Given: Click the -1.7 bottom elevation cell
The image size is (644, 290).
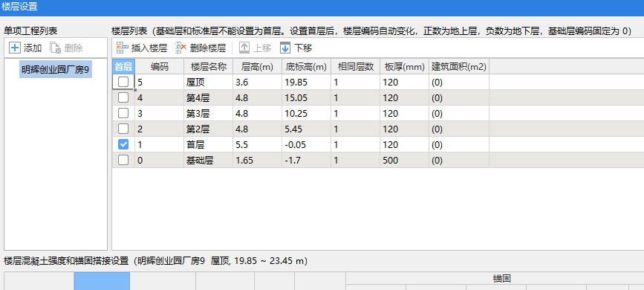Looking at the screenshot, I should point(306,160).
